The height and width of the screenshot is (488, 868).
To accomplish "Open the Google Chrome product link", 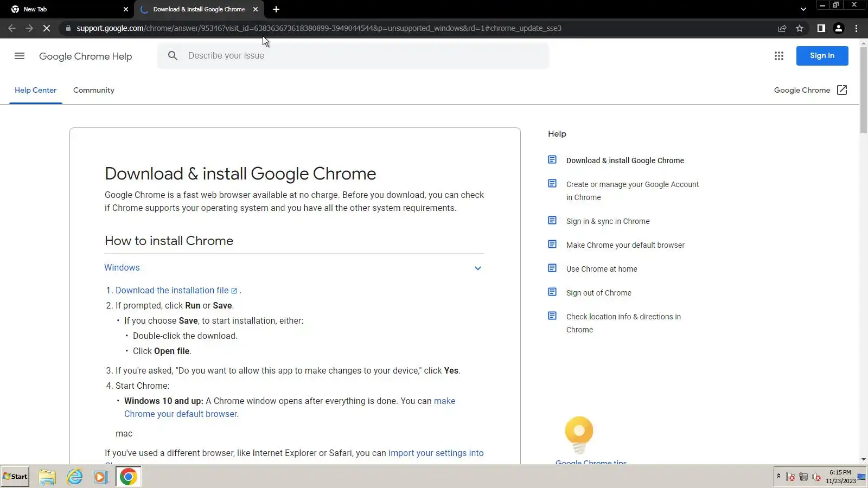I will point(802,90).
